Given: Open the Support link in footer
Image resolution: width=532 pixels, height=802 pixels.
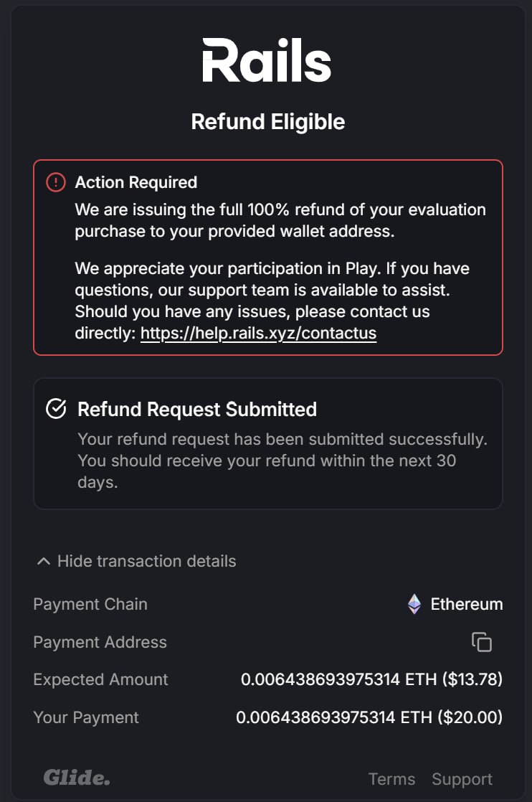Looking at the screenshot, I should 462,779.
